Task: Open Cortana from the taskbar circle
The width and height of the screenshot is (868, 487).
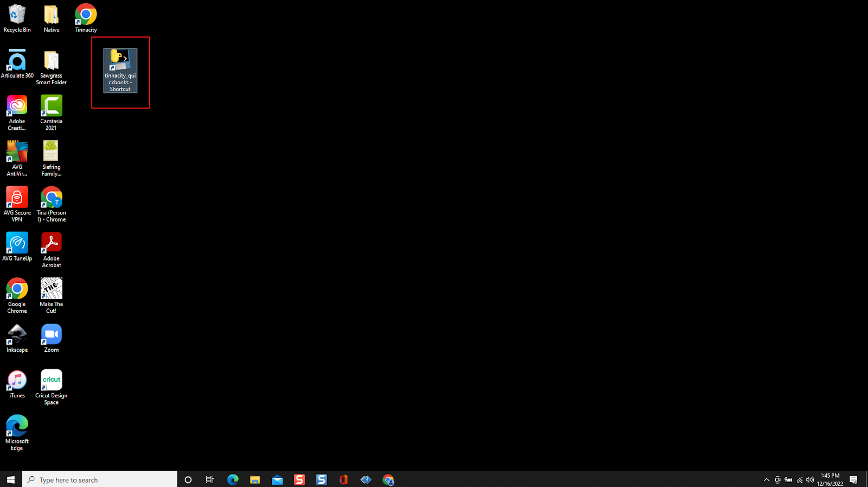Action: pyautogui.click(x=188, y=479)
